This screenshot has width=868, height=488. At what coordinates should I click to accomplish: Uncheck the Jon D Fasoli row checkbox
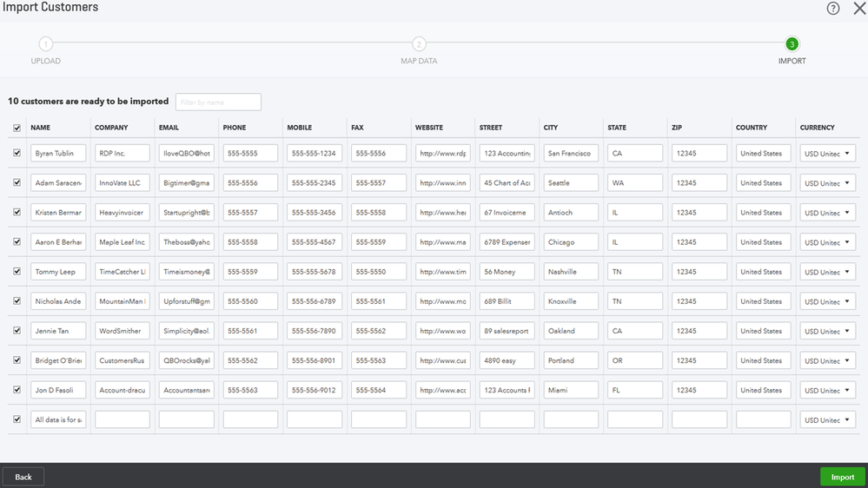point(17,390)
